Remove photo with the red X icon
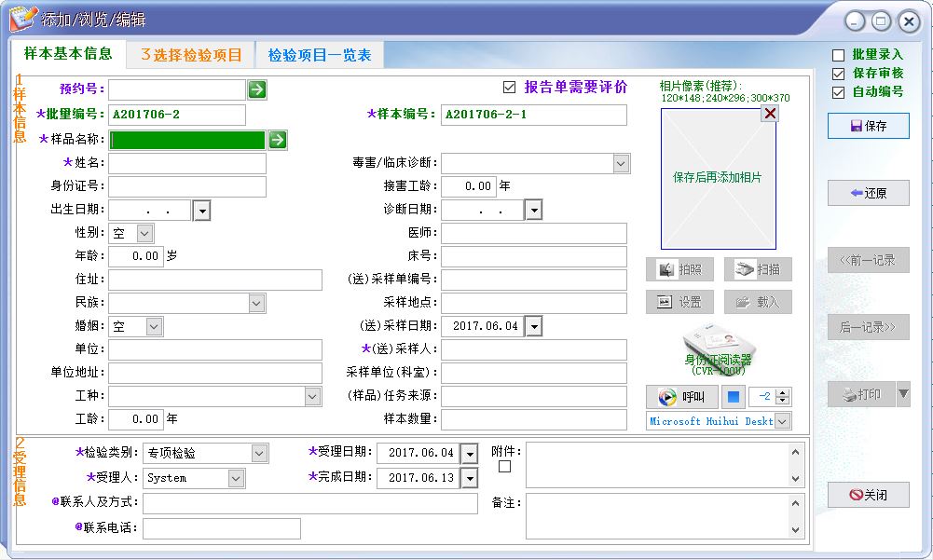Screen dimensions: 933x560 tap(769, 114)
